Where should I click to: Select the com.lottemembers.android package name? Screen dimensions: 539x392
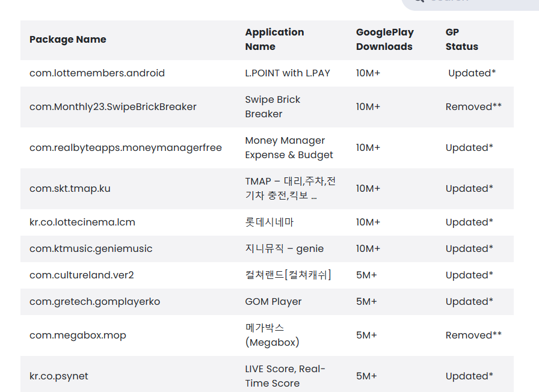click(97, 73)
